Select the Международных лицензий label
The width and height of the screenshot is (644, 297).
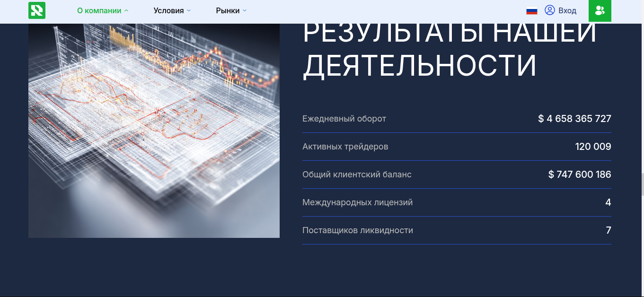pos(357,202)
